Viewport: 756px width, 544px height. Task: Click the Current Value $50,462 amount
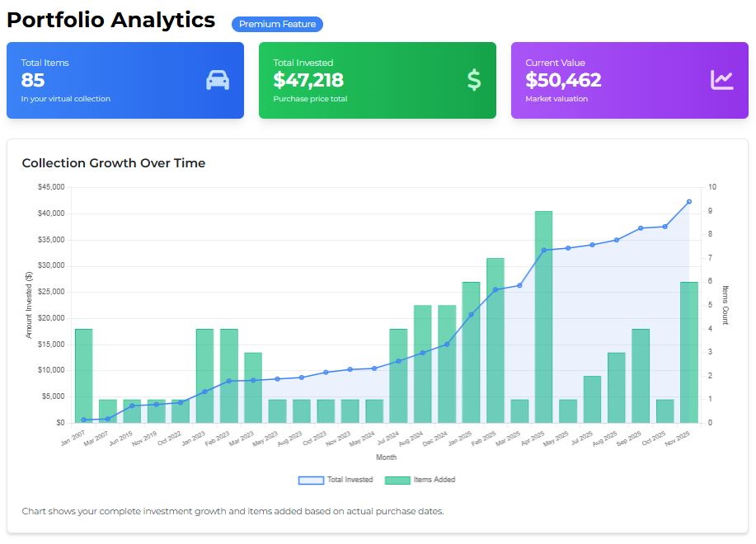coord(563,80)
